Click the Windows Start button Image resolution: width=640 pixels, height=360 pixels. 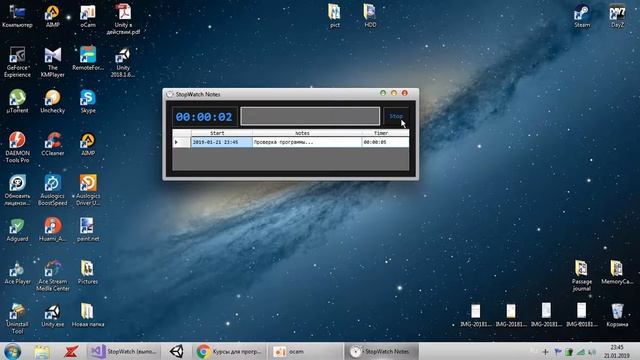point(12,351)
